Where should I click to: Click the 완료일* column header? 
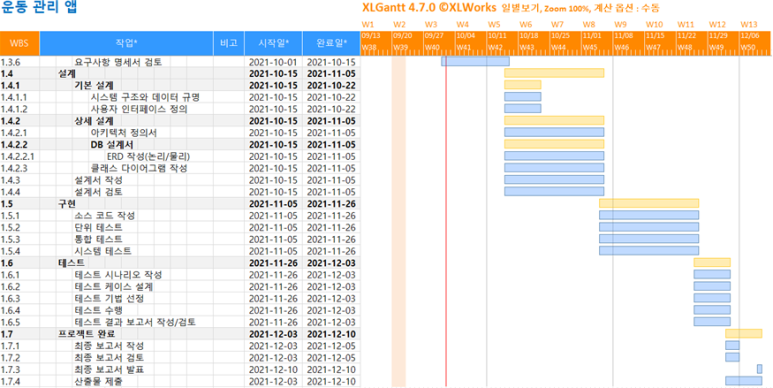pyautogui.click(x=331, y=43)
